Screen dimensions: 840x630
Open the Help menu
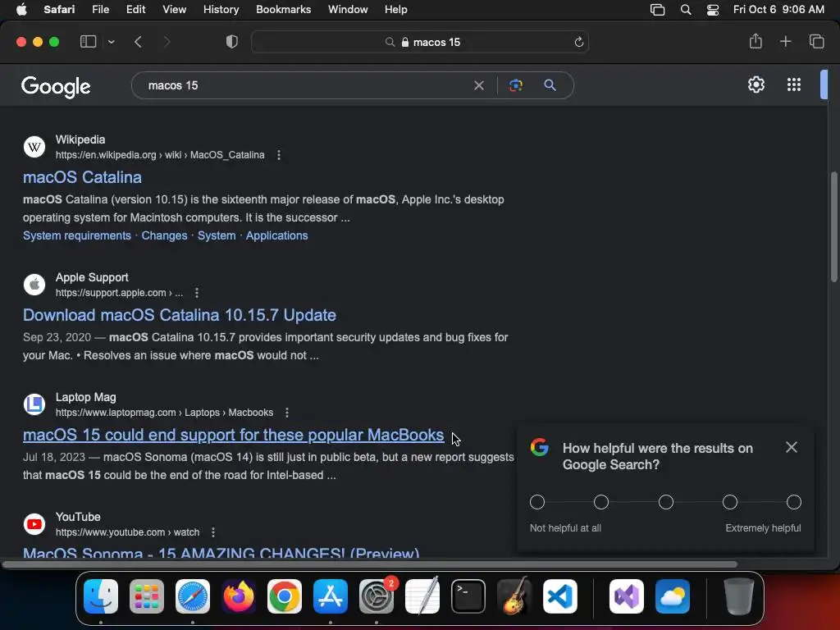pyautogui.click(x=396, y=10)
